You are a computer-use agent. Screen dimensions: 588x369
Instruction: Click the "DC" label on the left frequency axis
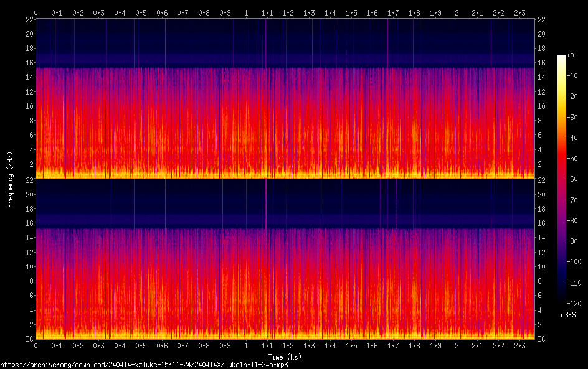(30, 339)
